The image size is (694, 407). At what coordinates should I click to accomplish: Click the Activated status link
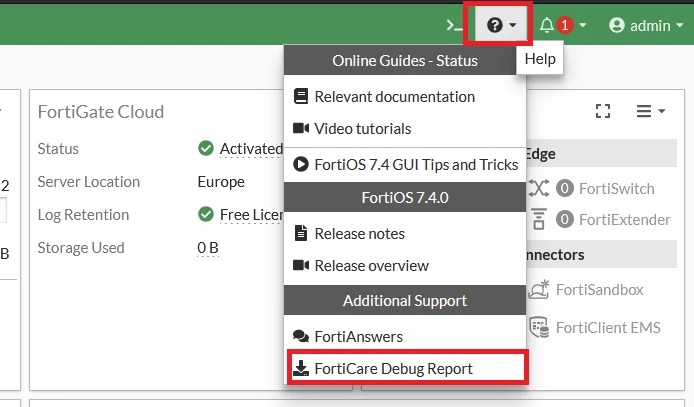coord(251,149)
